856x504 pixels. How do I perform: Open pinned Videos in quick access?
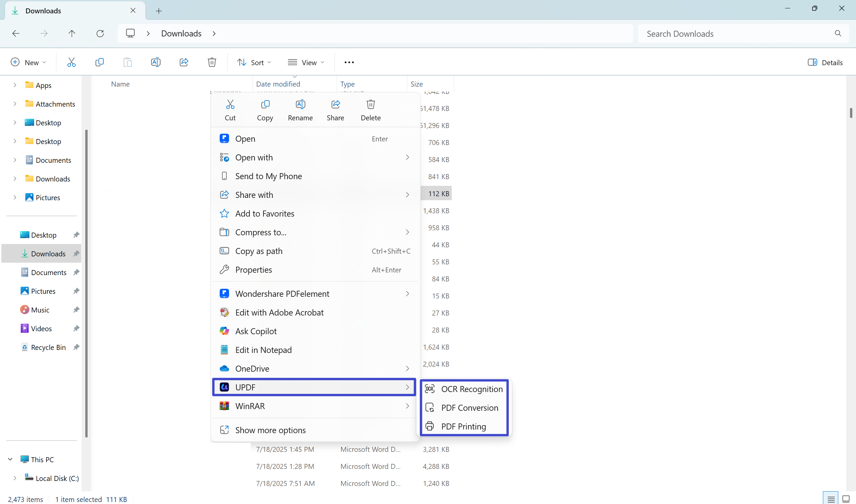[41, 329]
